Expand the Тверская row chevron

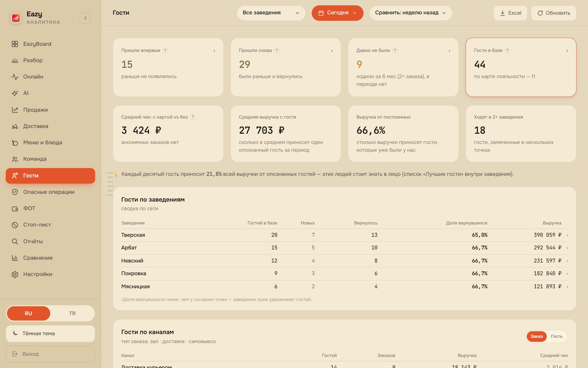coord(567,235)
